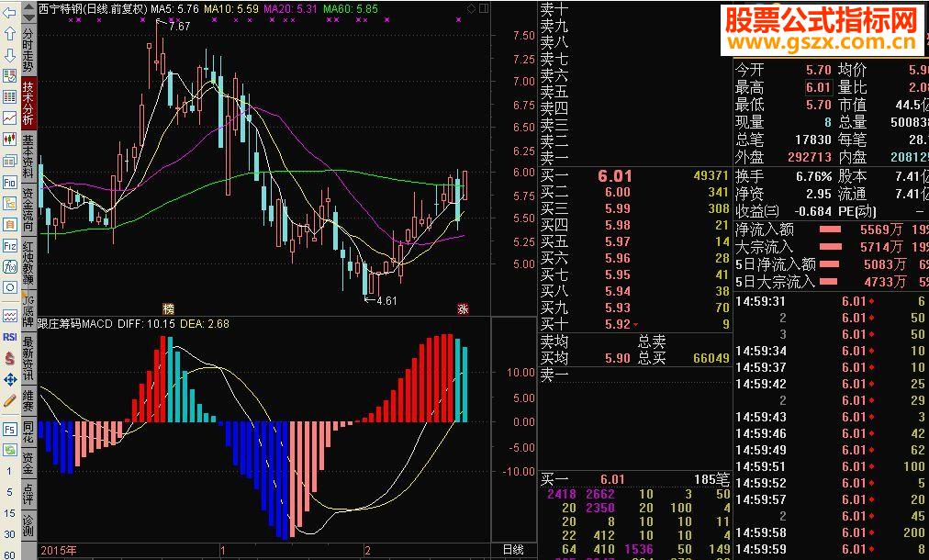Viewport: 929px width, 560px height.
Task: Click the F5 chart switch icon
Action: tap(9, 429)
